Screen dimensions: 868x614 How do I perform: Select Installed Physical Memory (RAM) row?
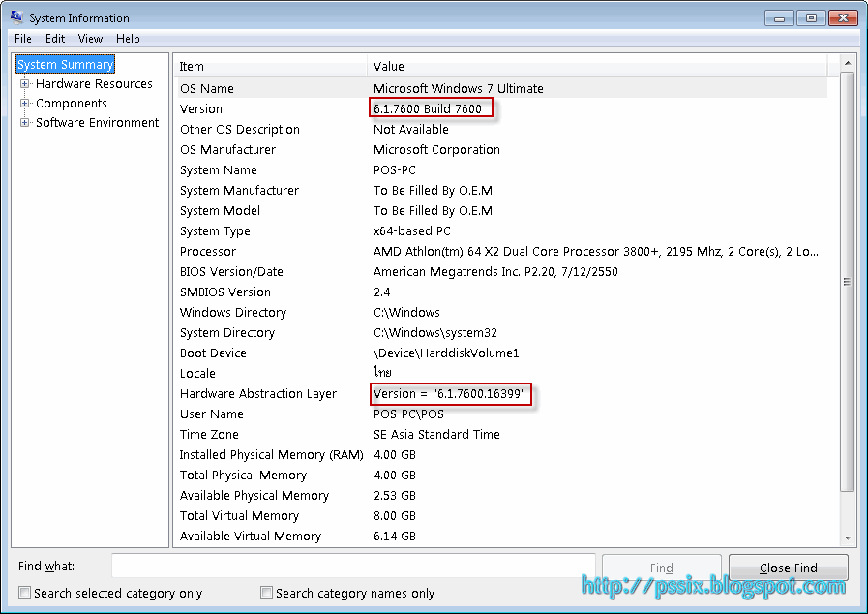501,455
